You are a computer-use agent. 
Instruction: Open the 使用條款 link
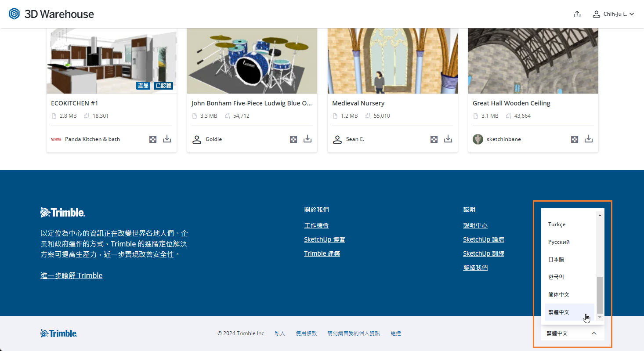pyautogui.click(x=306, y=333)
